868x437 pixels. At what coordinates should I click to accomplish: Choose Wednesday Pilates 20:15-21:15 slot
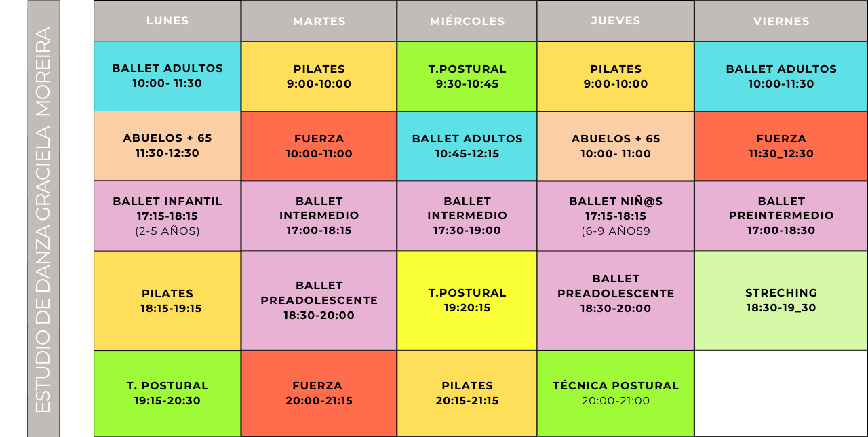[x=467, y=394]
